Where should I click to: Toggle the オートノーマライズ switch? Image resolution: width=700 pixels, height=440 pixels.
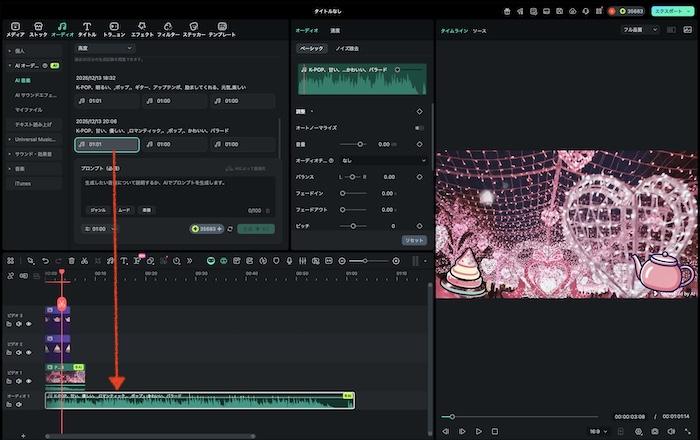(419, 128)
